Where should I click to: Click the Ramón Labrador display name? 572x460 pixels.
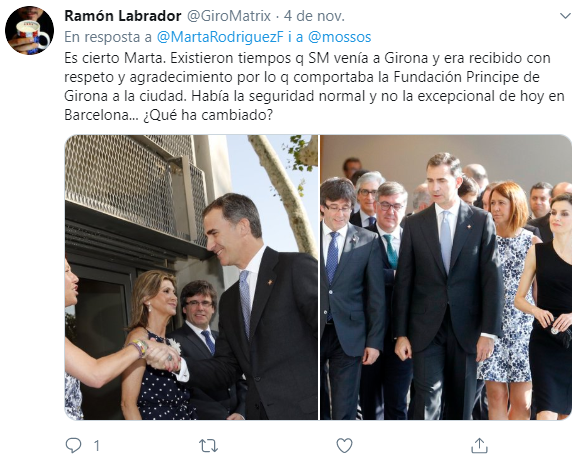click(123, 16)
